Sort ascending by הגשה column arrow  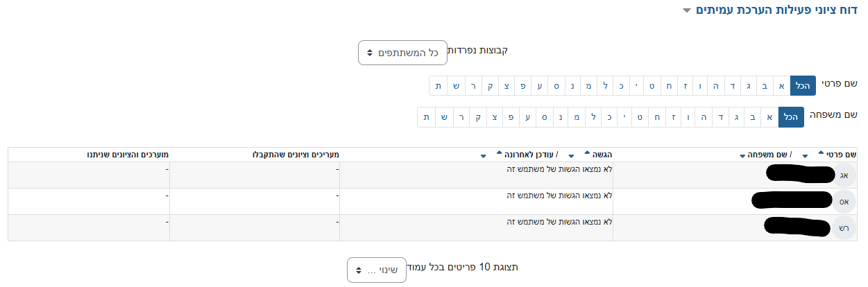588,152
